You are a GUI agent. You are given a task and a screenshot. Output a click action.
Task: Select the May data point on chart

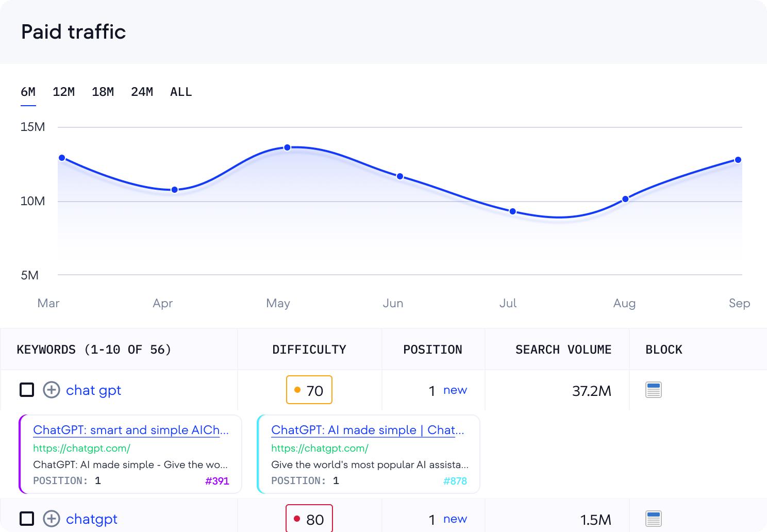[287, 147]
